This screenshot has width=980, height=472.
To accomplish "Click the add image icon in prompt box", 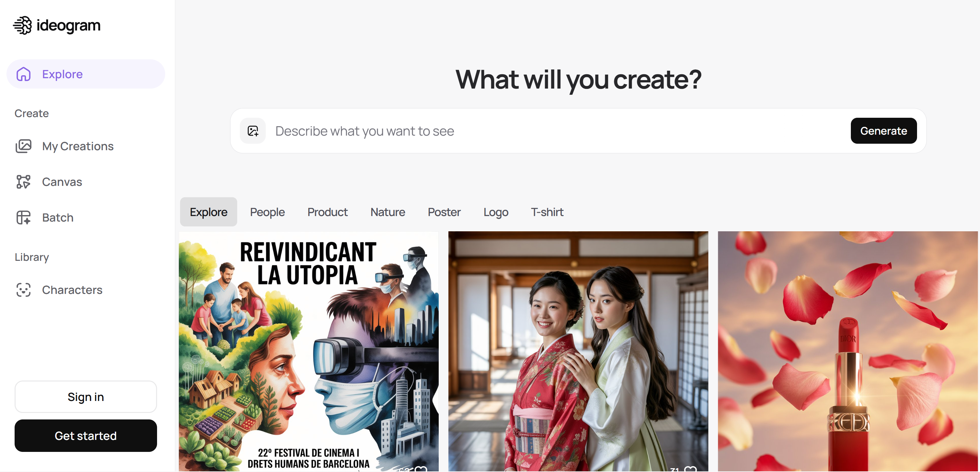I will tap(253, 131).
